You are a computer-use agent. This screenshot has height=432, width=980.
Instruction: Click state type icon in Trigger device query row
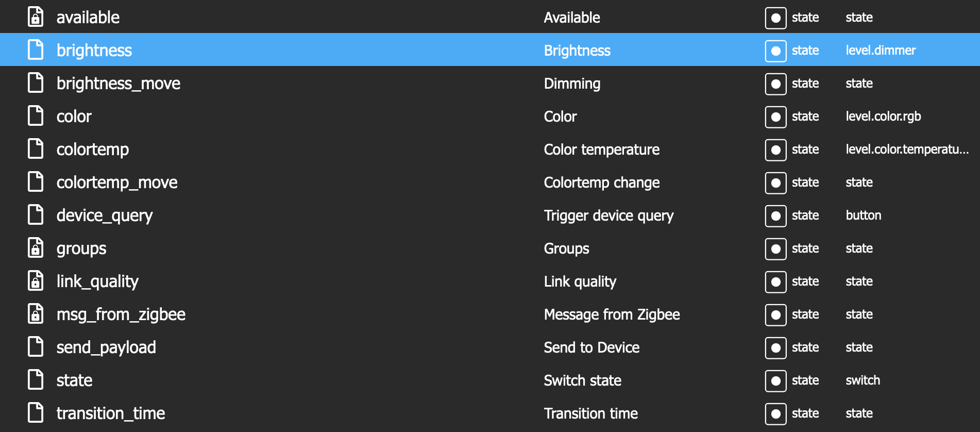tap(775, 215)
